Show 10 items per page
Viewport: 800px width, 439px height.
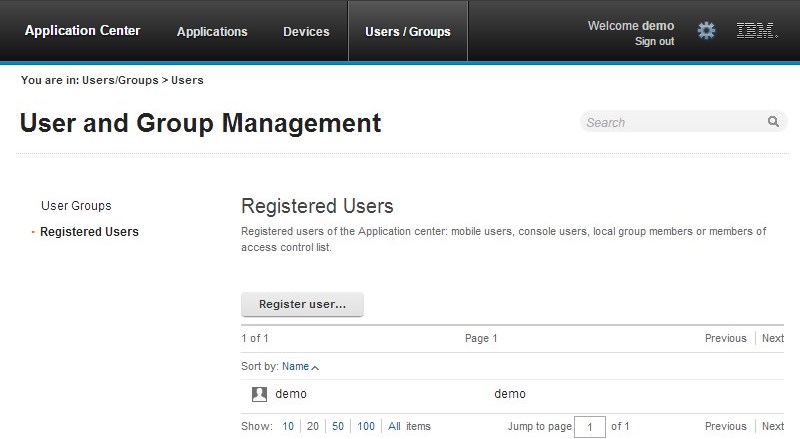[x=288, y=426]
